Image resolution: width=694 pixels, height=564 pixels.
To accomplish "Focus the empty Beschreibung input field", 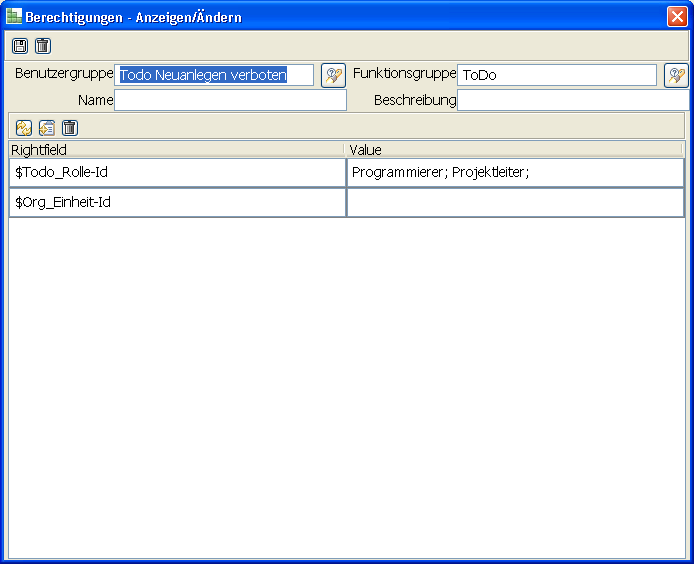I will coord(572,100).
